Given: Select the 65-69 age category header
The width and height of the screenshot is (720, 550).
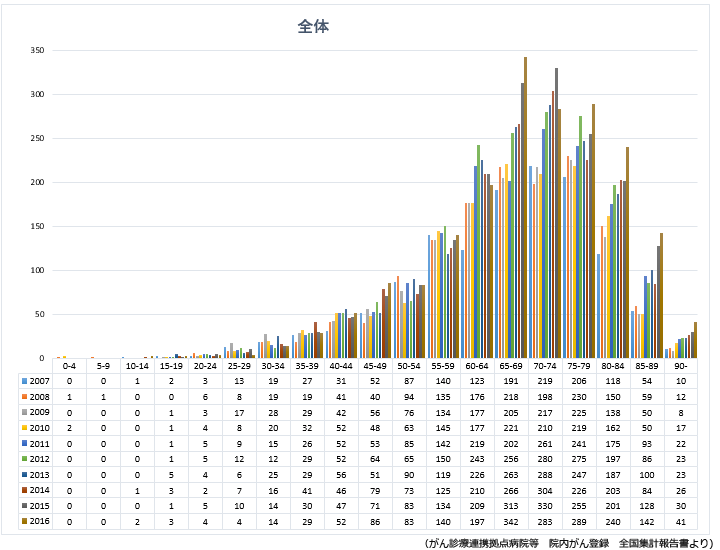Looking at the screenshot, I should 512,367.
